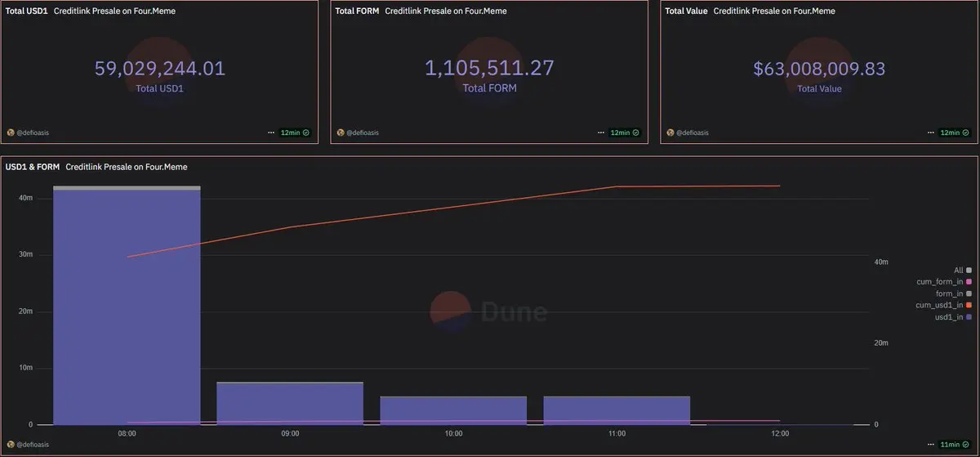The height and width of the screenshot is (457, 980).
Task: Toggle the All series in chart legend
Action: point(963,270)
